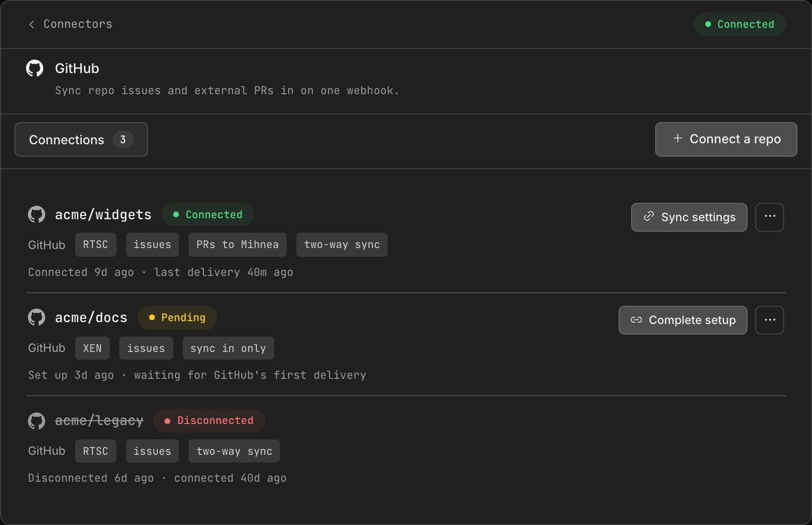
Task: Click the large GitHub logo beside the title
Action: [35, 68]
